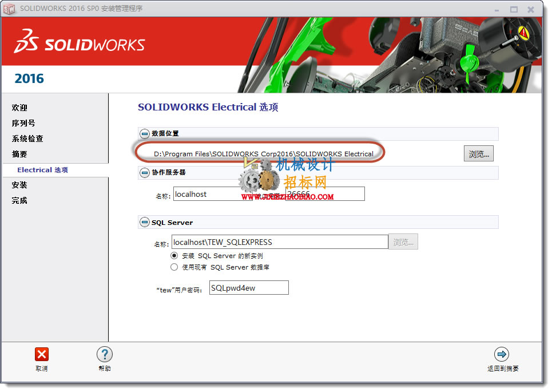Open Help via the question mark icon
Image resolution: width=552 pixels, height=392 pixels.
(105, 354)
